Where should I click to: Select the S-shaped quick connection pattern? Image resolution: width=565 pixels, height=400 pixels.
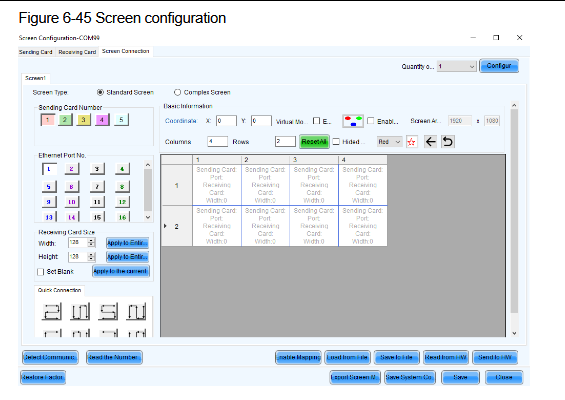(x=108, y=311)
